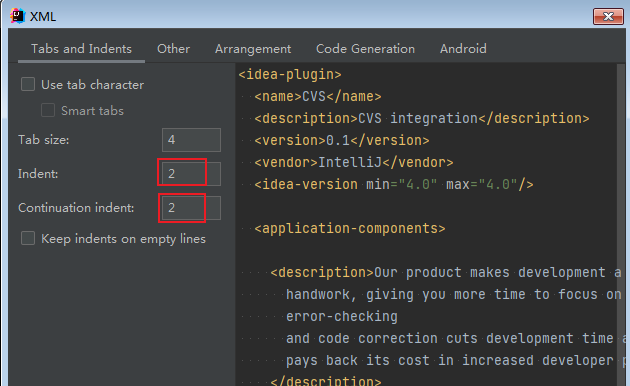The image size is (630, 386).
Task: Click the preview pane vertical scrollbar
Action: coord(621,224)
